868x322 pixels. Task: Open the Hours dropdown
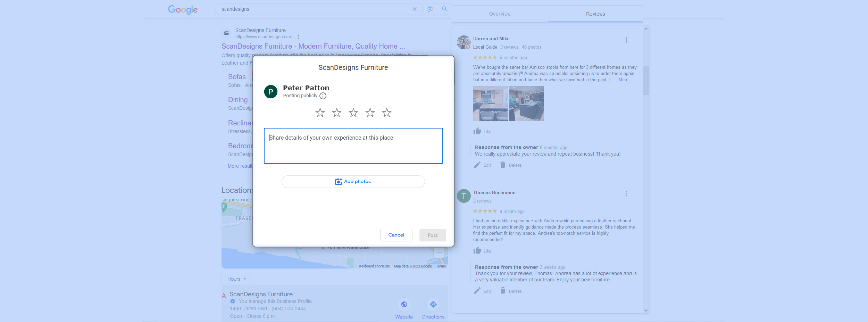tap(236, 279)
